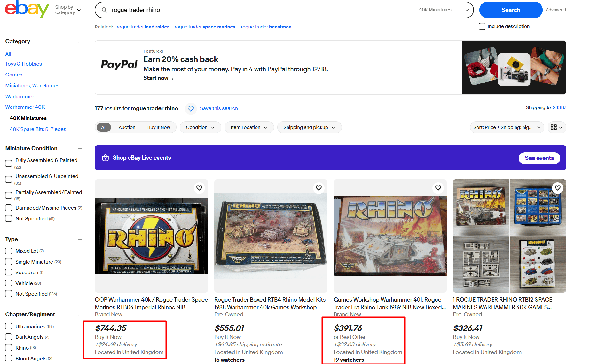Image resolution: width=599 pixels, height=364 pixels.
Task: Check the Unassembled & Unpainted filter
Action: [8, 179]
